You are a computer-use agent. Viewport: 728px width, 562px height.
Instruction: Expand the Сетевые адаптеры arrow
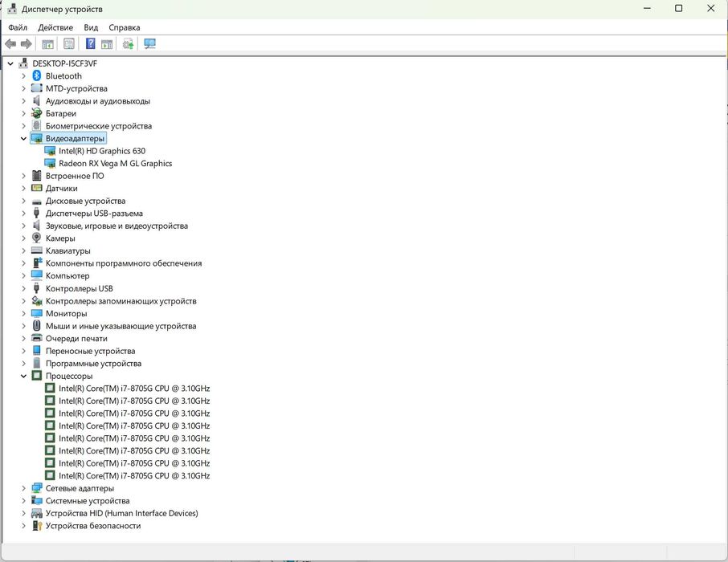tap(23, 488)
